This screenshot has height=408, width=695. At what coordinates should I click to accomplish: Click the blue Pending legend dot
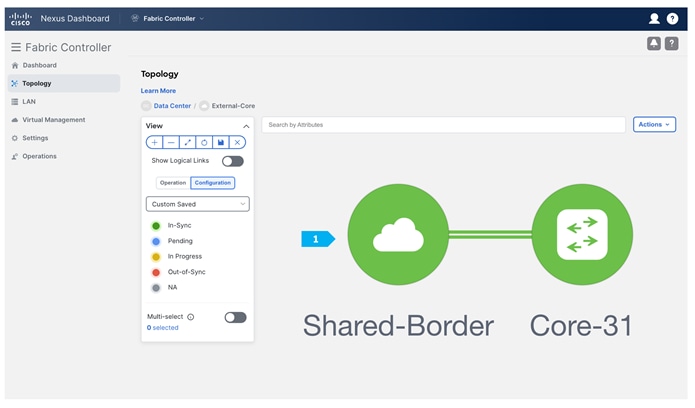point(156,242)
